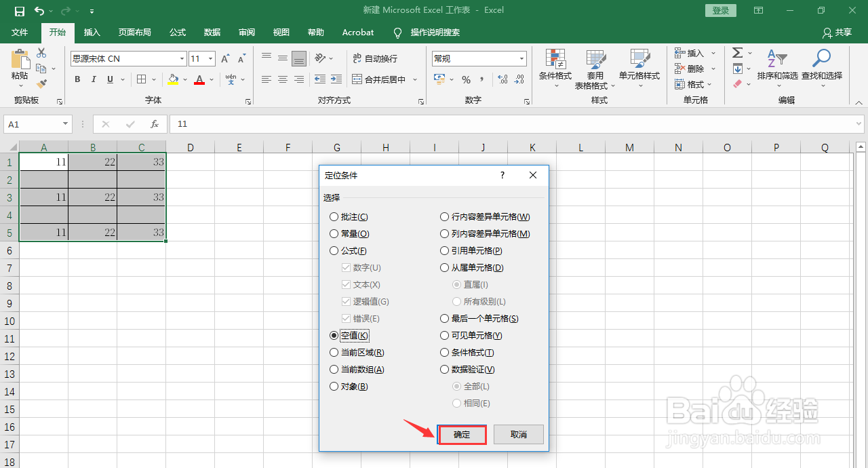Click the Save icon in title bar
Screen dimensions: 868x468
(x=20, y=11)
